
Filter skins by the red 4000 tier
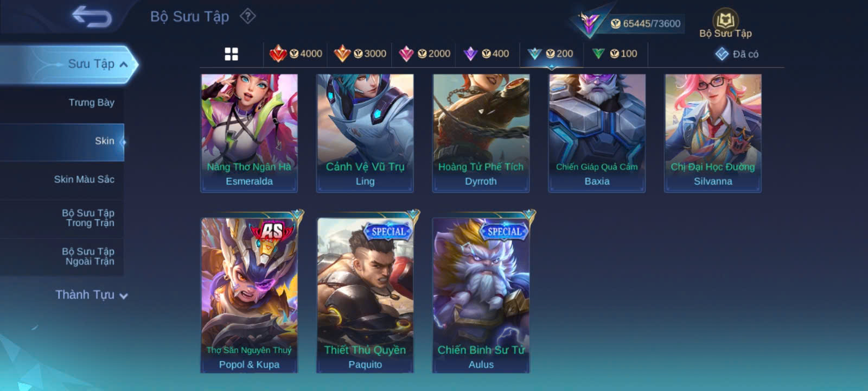[x=296, y=54]
